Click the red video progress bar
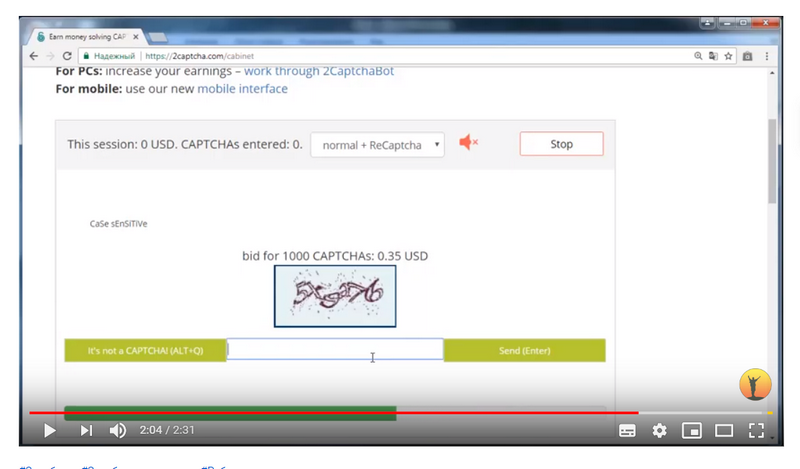This screenshot has width=800, height=469. point(330,412)
